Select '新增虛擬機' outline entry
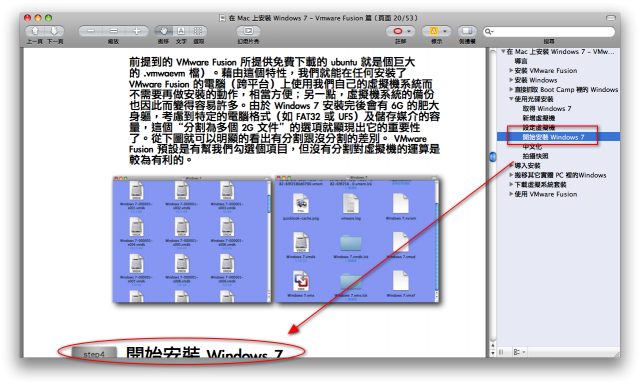 pos(539,118)
